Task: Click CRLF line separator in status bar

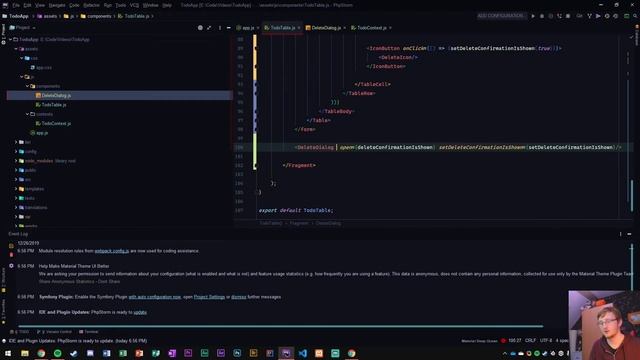Action: coord(531,340)
